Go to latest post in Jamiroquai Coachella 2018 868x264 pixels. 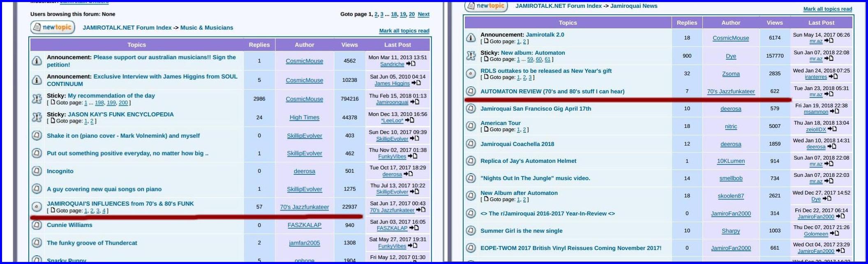coord(832,146)
